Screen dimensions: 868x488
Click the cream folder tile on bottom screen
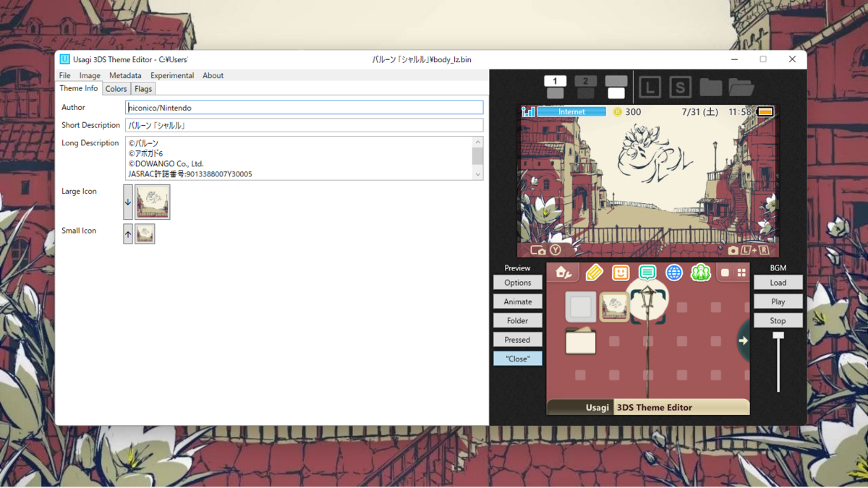pyautogui.click(x=580, y=341)
